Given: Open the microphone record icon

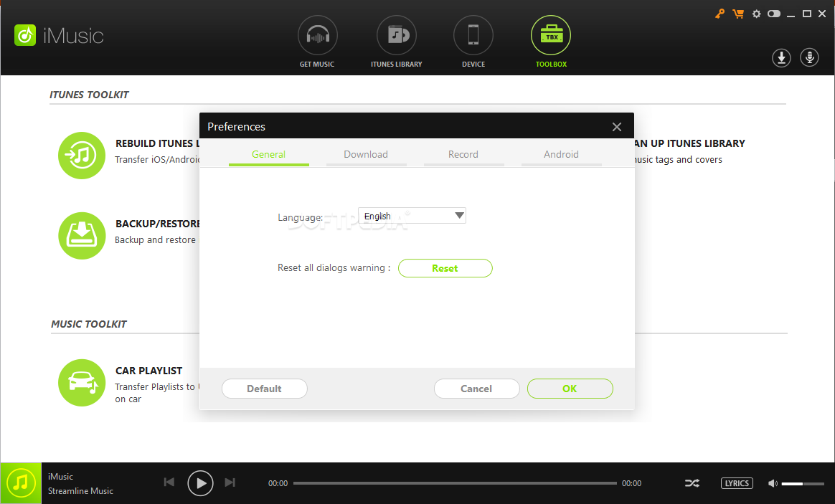Looking at the screenshot, I should pyautogui.click(x=809, y=57).
